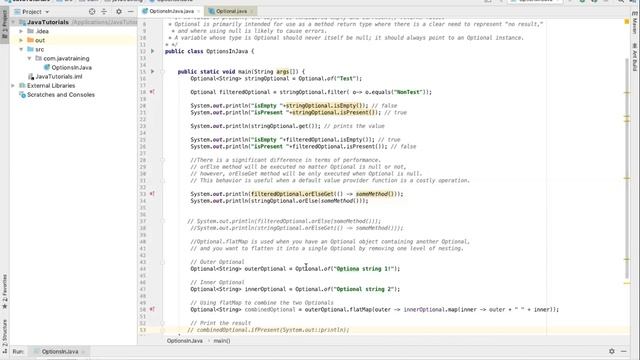The height and width of the screenshot is (360, 640).
Task: Expand External Libraries node arrow
Action: [13, 86]
